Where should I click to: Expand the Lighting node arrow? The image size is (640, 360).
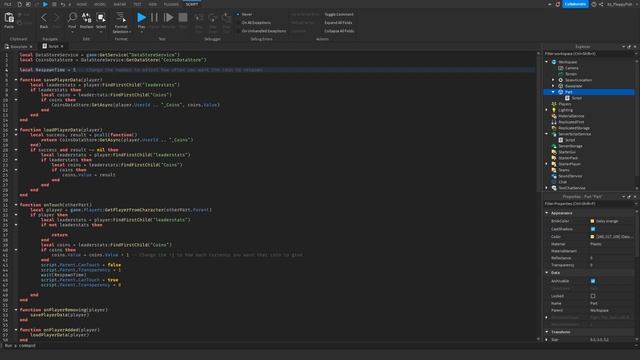pyautogui.click(x=547, y=110)
